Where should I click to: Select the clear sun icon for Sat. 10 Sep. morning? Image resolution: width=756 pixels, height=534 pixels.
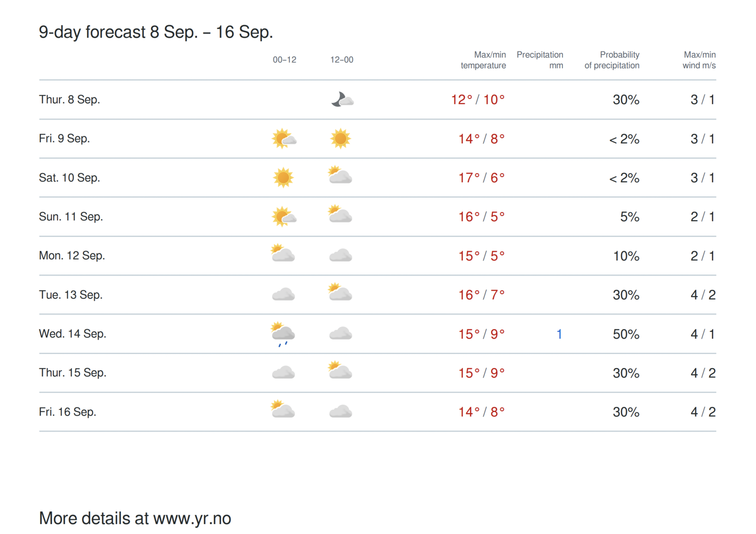pyautogui.click(x=283, y=178)
